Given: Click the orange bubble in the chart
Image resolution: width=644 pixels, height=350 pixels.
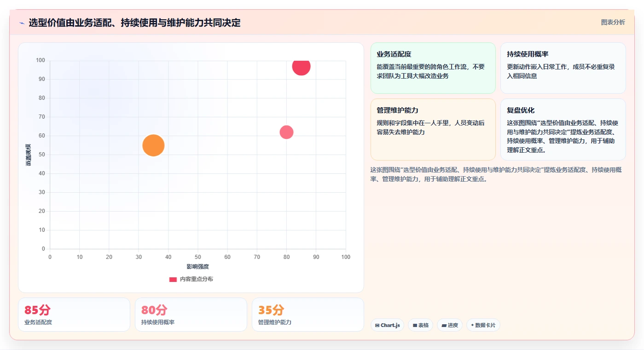Looking at the screenshot, I should [153, 145].
